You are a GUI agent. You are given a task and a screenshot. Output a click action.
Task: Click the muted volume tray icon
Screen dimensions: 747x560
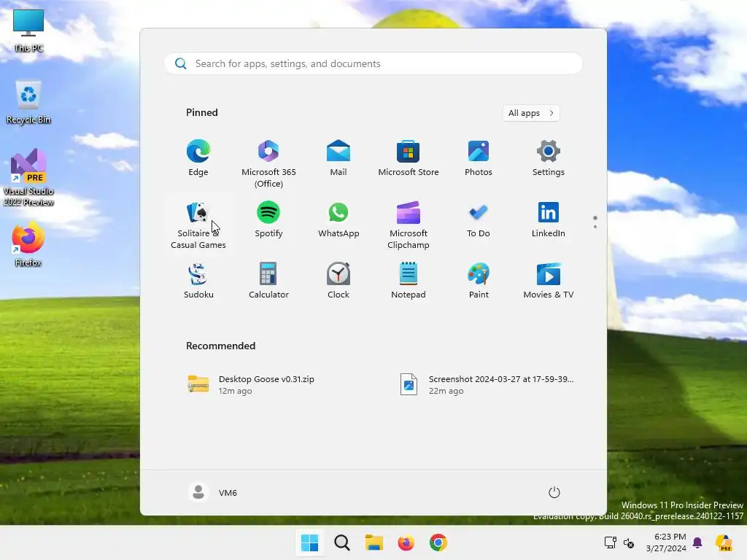629,542
